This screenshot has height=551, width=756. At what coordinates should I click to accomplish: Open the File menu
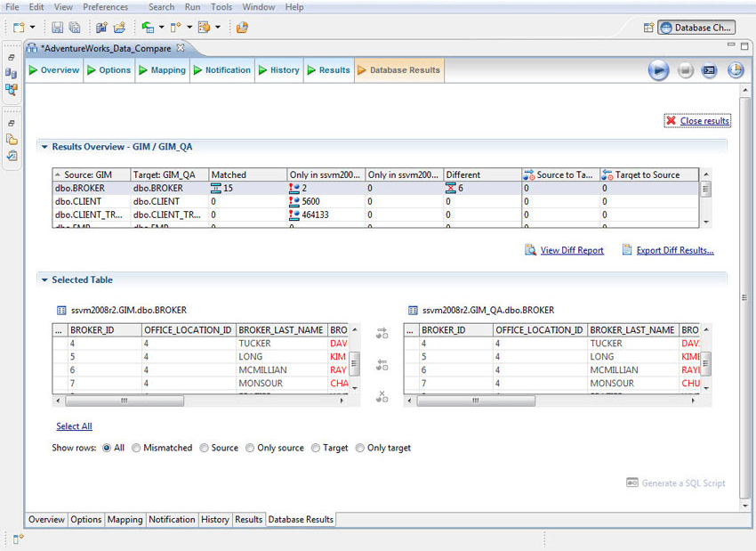click(x=12, y=7)
